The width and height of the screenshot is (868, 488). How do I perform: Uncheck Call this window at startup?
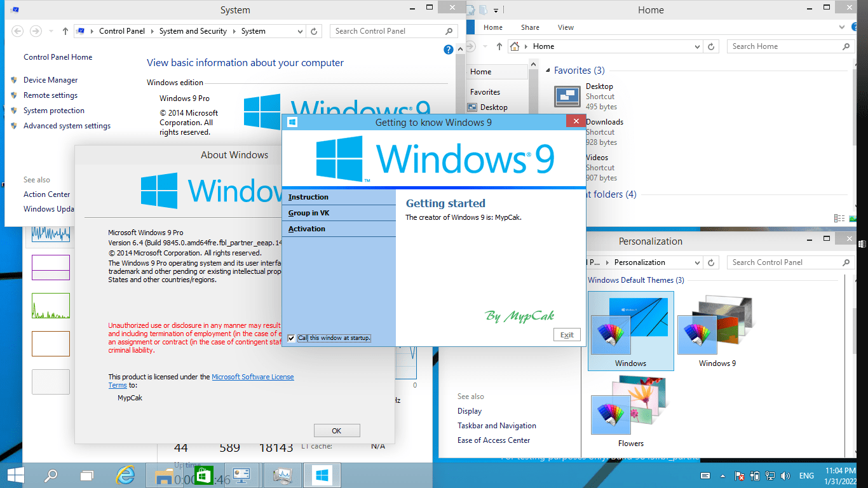click(291, 338)
